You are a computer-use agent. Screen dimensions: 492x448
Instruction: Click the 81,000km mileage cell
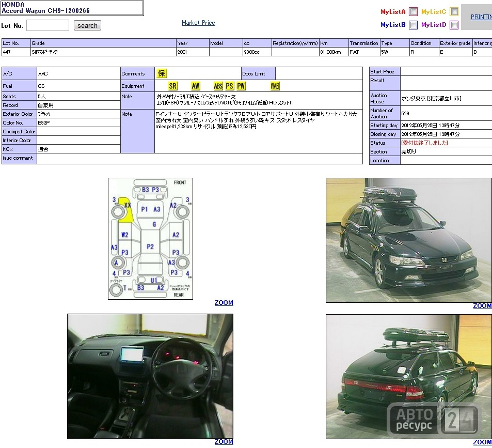point(334,52)
